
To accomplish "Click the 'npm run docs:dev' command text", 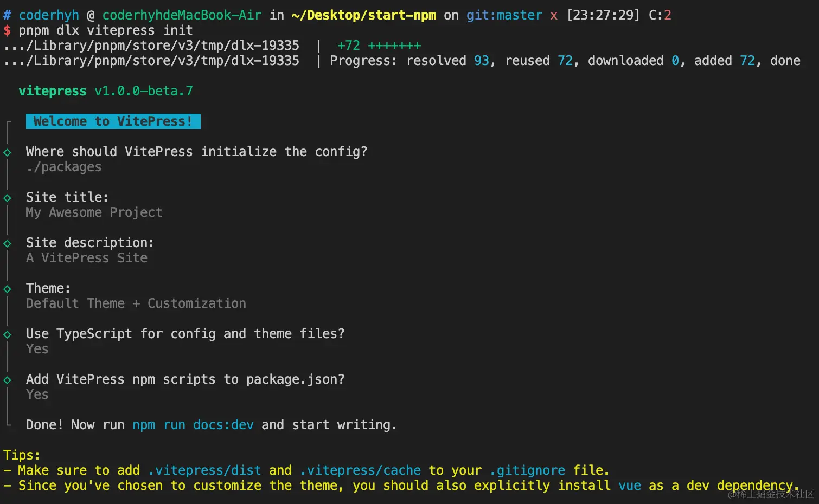I will (x=193, y=425).
